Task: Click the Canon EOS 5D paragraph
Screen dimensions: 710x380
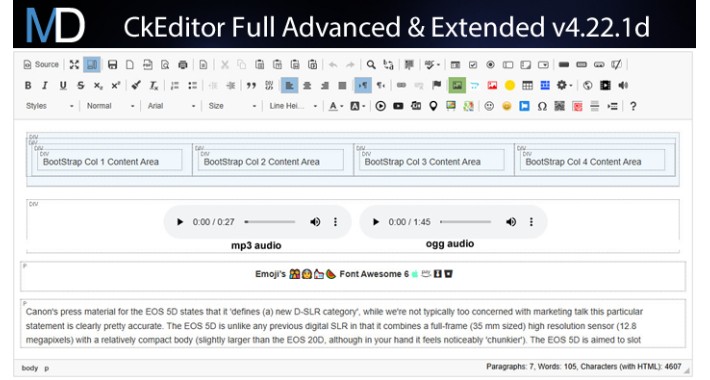Action: point(353,323)
